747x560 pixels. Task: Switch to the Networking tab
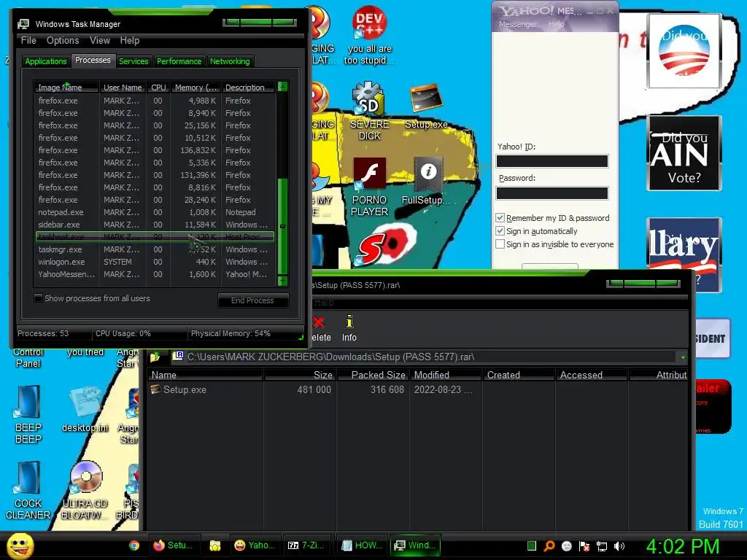[x=230, y=61]
